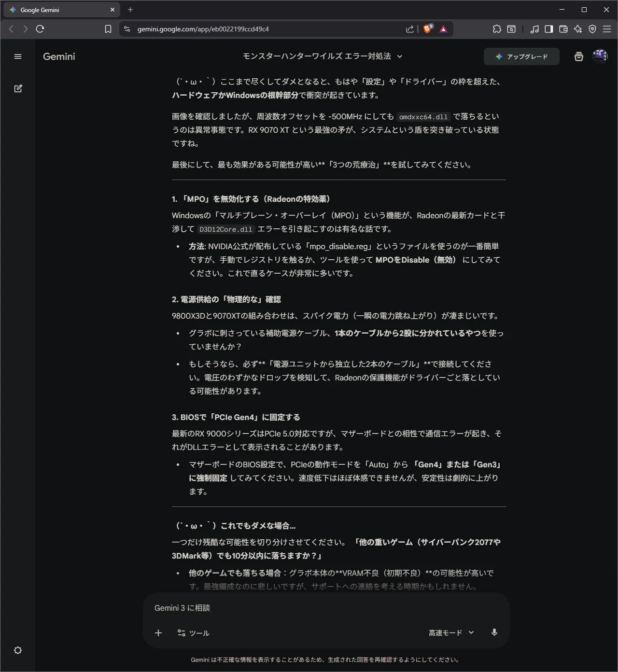618x672 pixels.
Task: Open the ツール tools button
Action: 193,633
